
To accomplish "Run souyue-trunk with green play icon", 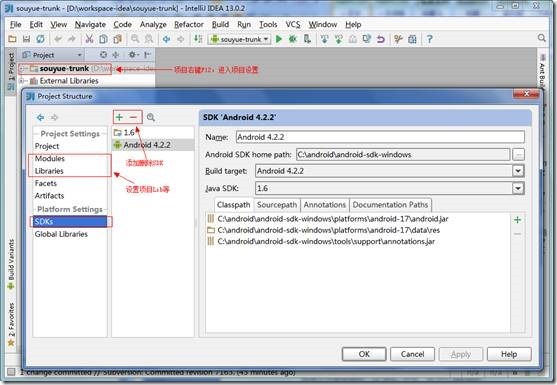I will 279,39.
